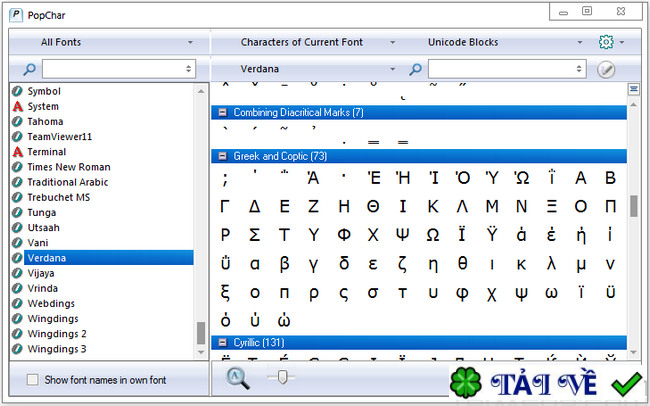Image resolution: width=650 pixels, height=406 pixels.
Task: Select the highlighted Verdana font entry
Action: coord(109,258)
